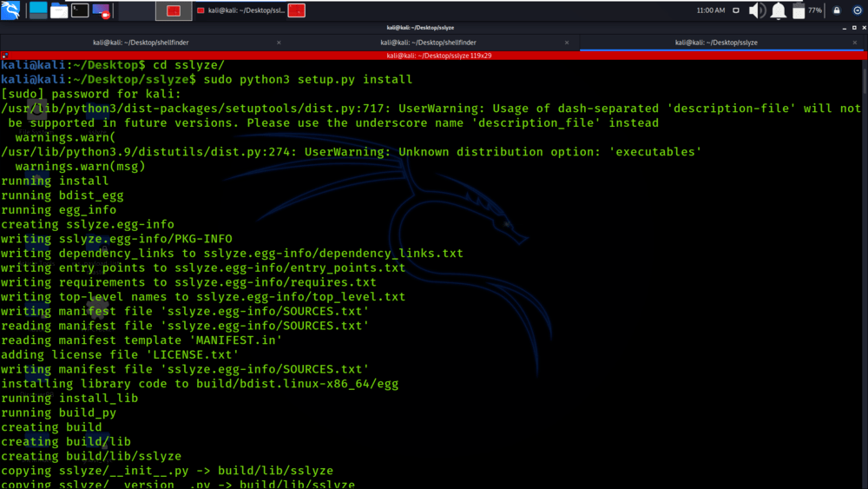
Task: Maximize the terminal window
Action: coord(854,28)
